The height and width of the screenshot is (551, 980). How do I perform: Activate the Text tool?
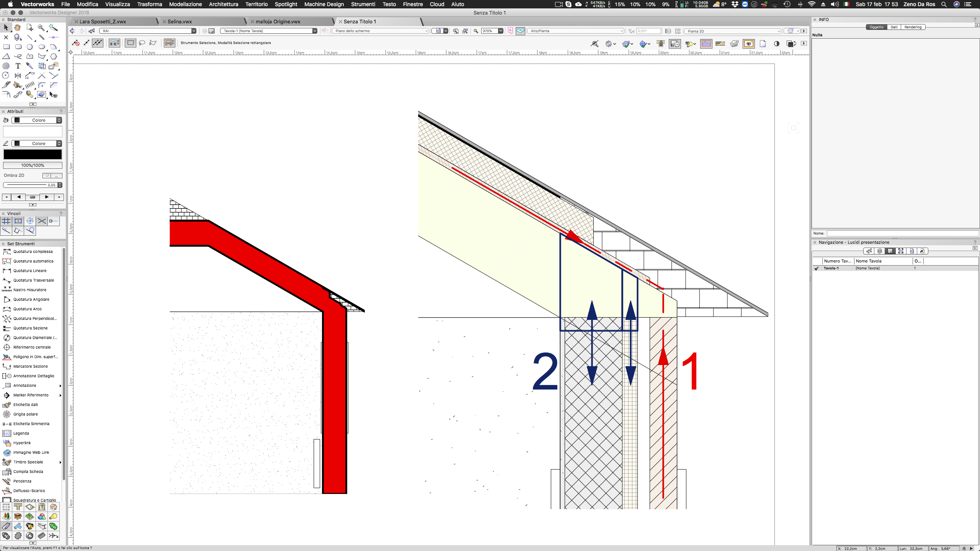[18, 66]
